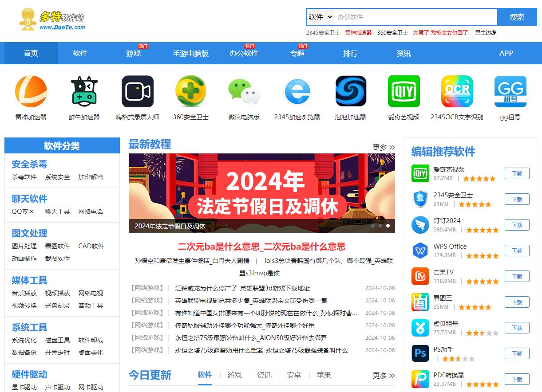Expand 更多 beside 今日更新
The width and height of the screenshot is (542, 392).
point(384,376)
